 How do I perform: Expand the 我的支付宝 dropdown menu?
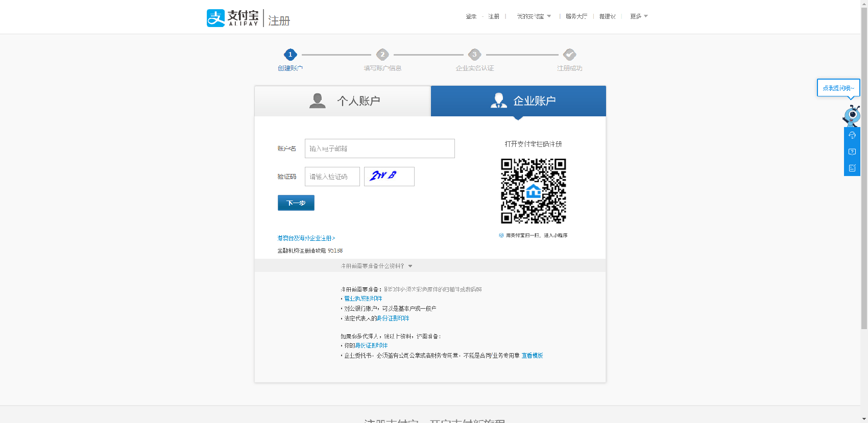(x=534, y=16)
